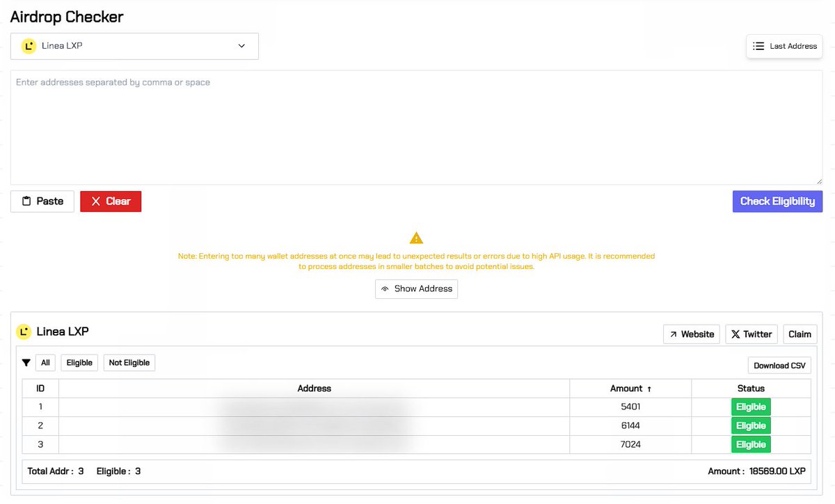Sort by the Amount column header

click(630, 389)
